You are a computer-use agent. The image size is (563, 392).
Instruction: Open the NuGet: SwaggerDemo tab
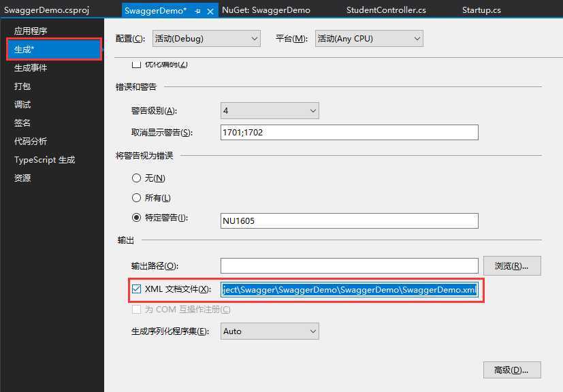point(266,10)
